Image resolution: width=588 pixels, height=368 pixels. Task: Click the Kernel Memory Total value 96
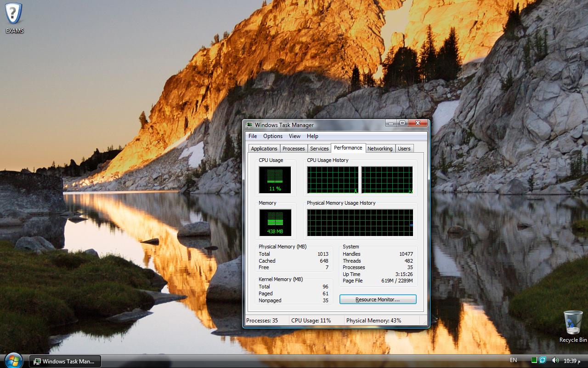point(325,287)
